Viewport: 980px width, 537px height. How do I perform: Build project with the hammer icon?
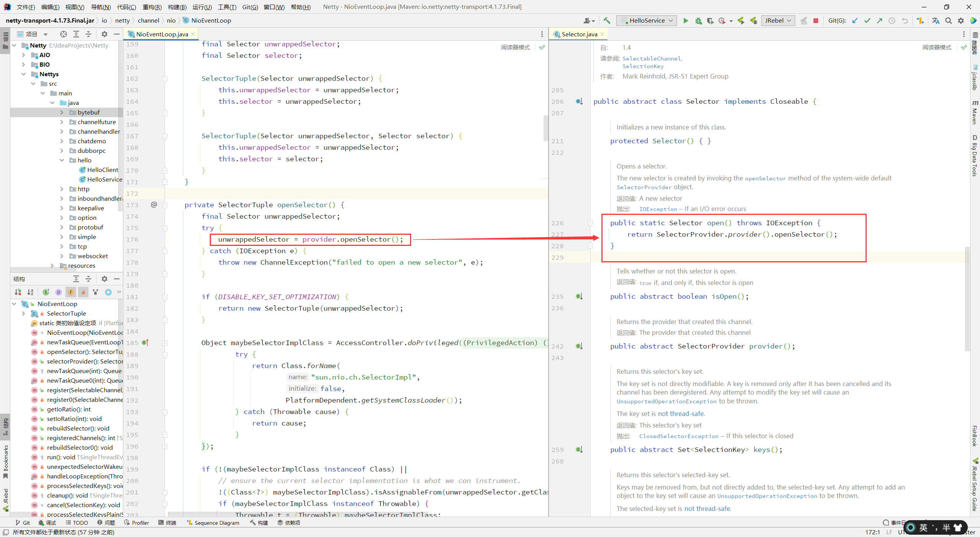click(607, 21)
